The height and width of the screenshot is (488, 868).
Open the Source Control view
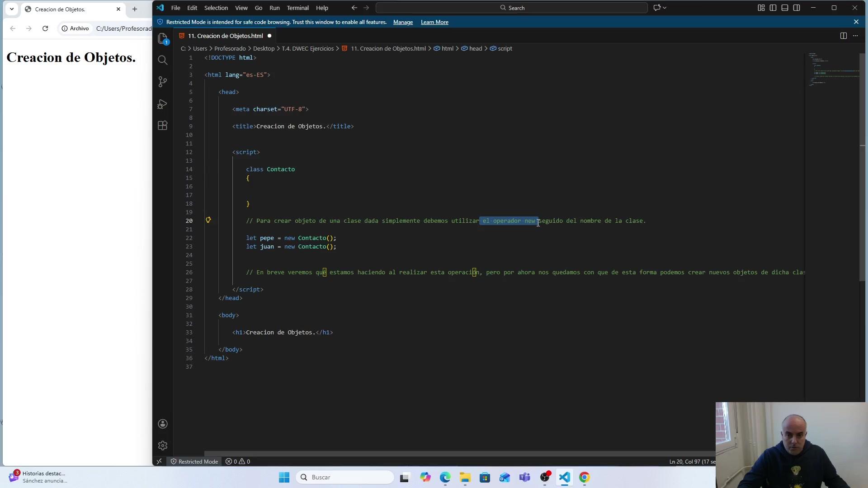pos(163,82)
